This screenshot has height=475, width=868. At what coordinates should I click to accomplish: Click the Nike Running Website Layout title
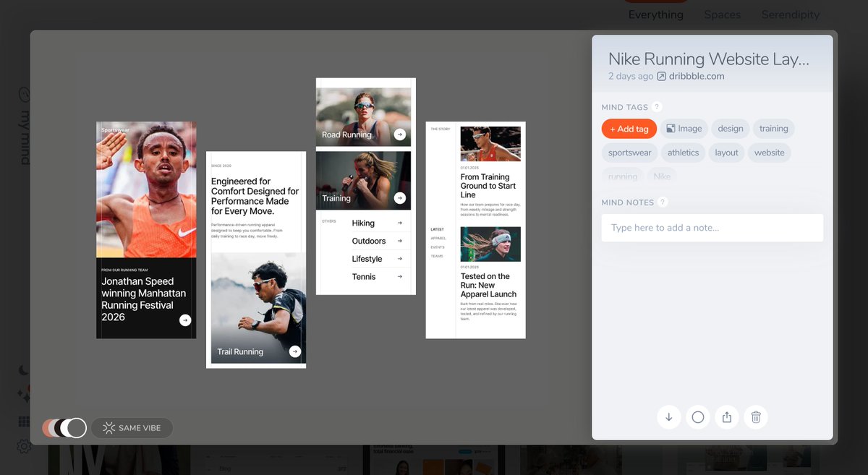click(x=709, y=59)
